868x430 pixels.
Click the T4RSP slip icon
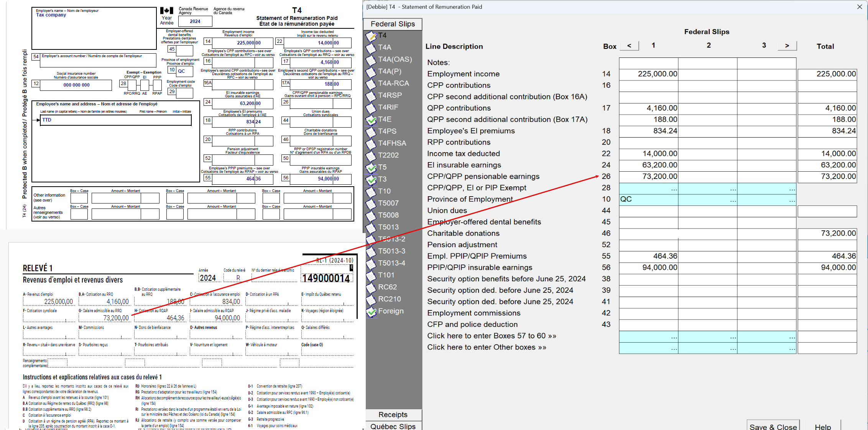pyautogui.click(x=371, y=96)
